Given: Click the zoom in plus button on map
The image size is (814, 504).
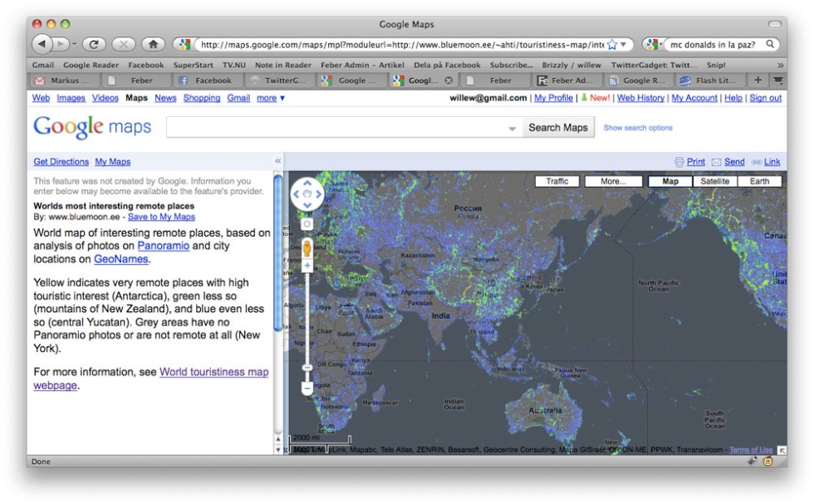Looking at the screenshot, I should click(x=306, y=266).
